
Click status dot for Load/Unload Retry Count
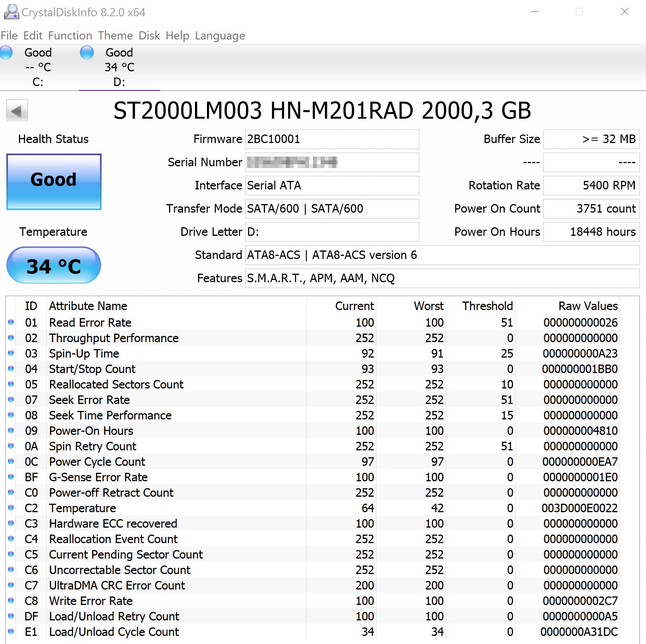coord(11,616)
